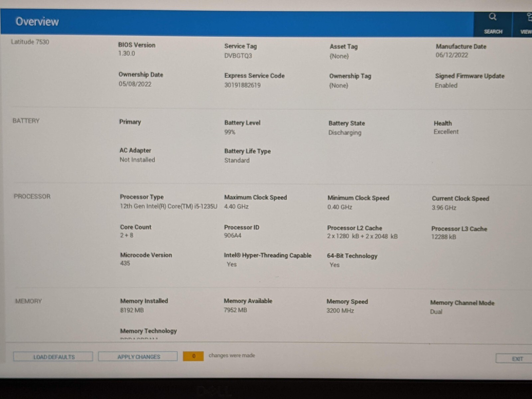Click the MEMORY section heading
This screenshot has width=532, height=399.
click(x=29, y=301)
